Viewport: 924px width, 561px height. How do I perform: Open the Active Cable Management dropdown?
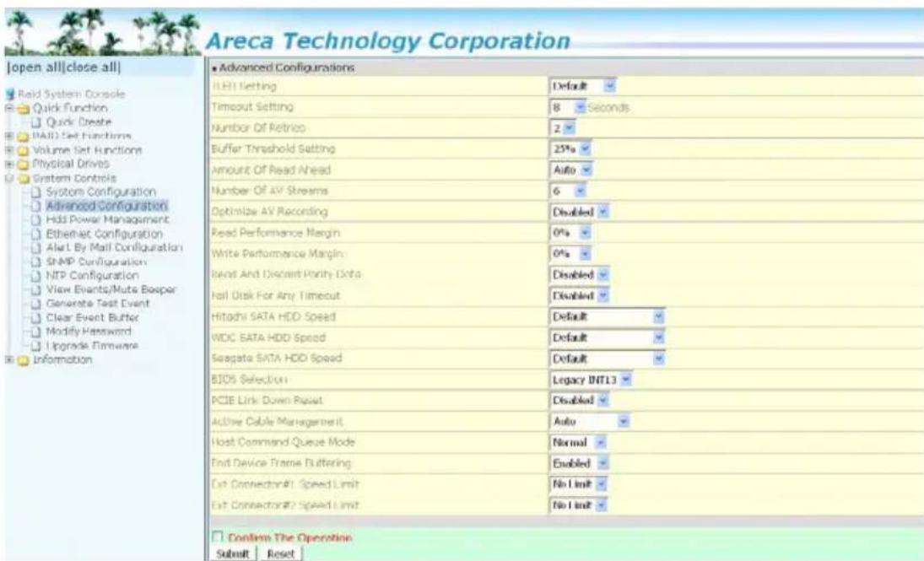coord(589,421)
